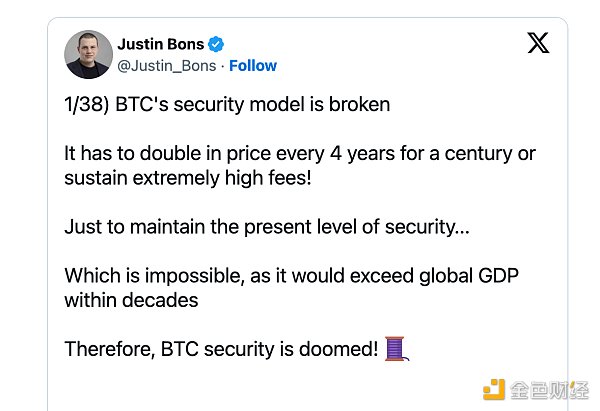Open the Justin Bons display name

click(x=159, y=44)
